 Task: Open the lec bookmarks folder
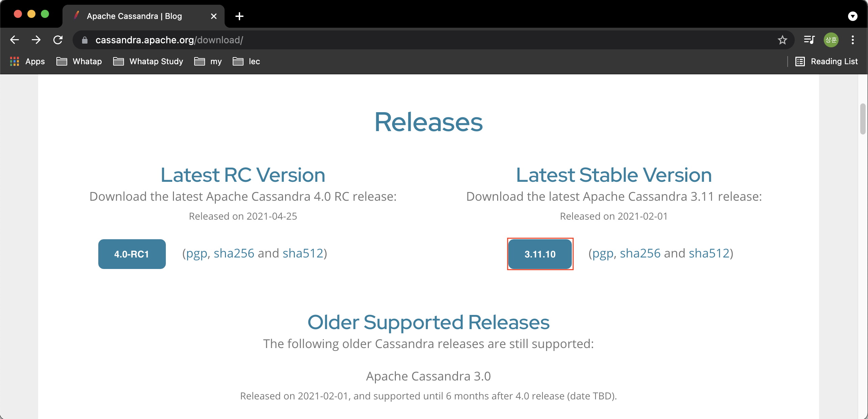click(247, 61)
